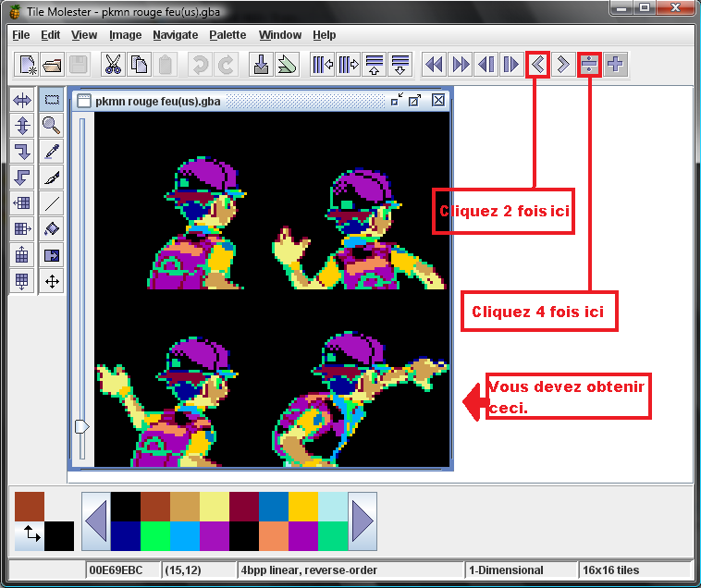Screen dimensions: 701x588
Task: Increase canvas width toolbar icon
Action: pos(349,65)
